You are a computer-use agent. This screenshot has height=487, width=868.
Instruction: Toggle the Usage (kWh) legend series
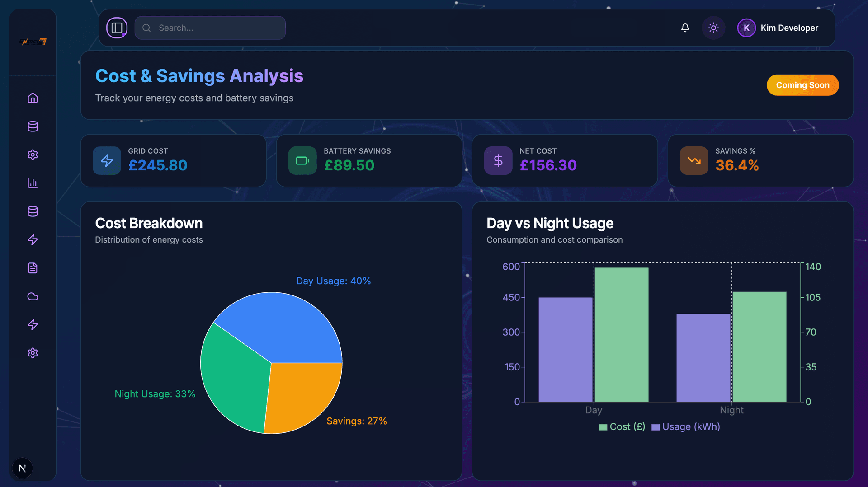click(686, 427)
